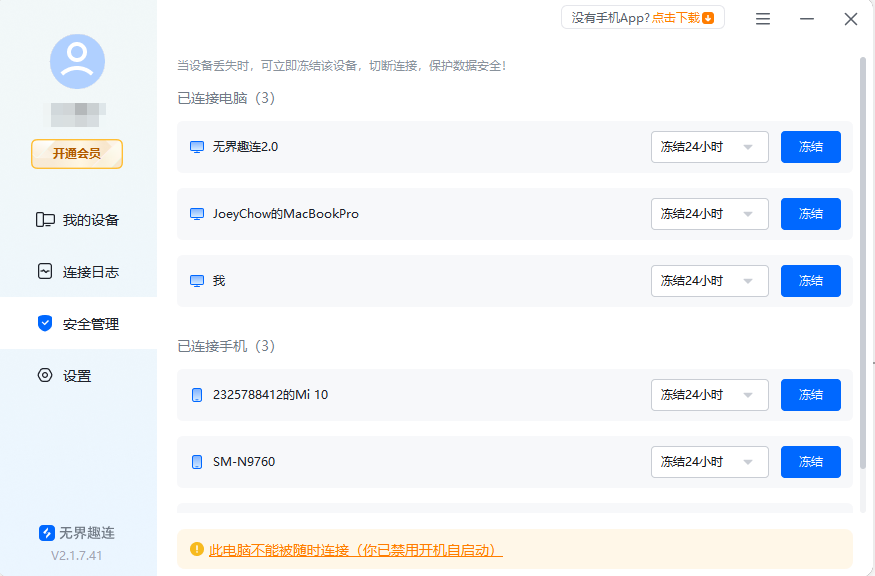Click 冻结 for the device named 我
This screenshot has height=576, width=875.
tap(811, 281)
